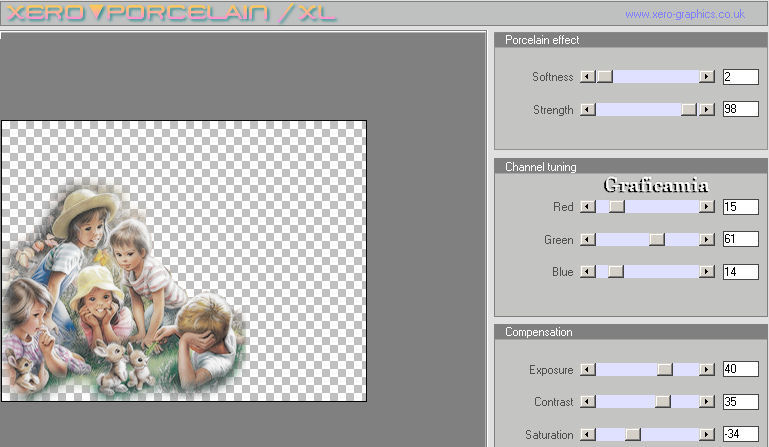Click the left arrow of the Exposure slider

click(588, 369)
